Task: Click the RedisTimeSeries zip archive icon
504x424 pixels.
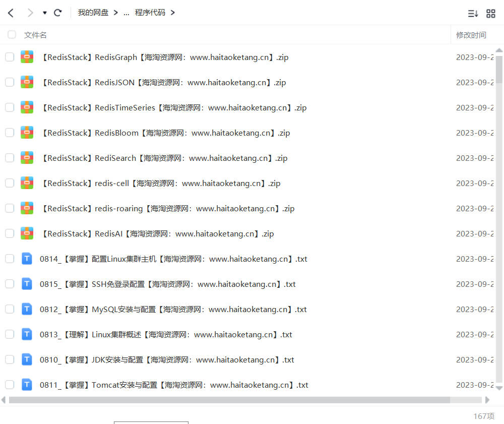Action: (x=27, y=107)
